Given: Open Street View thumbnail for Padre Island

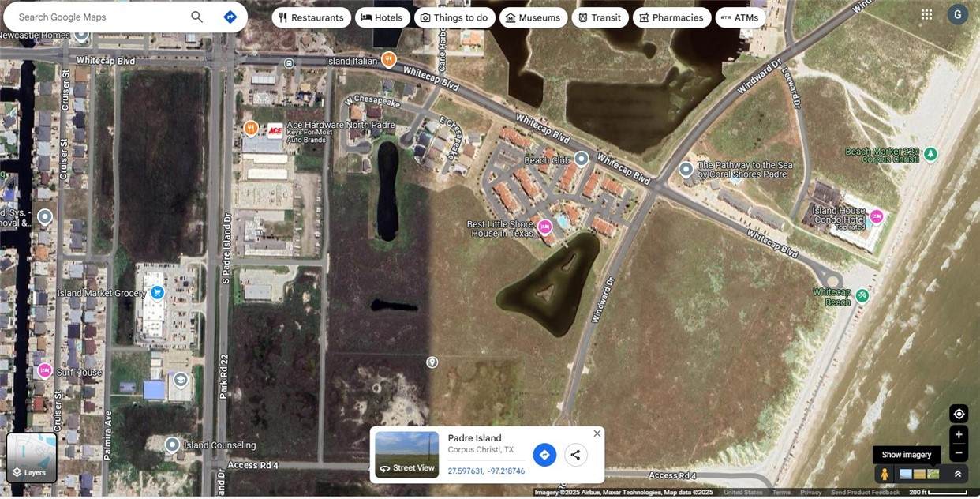Looking at the screenshot, I should (x=406, y=455).
